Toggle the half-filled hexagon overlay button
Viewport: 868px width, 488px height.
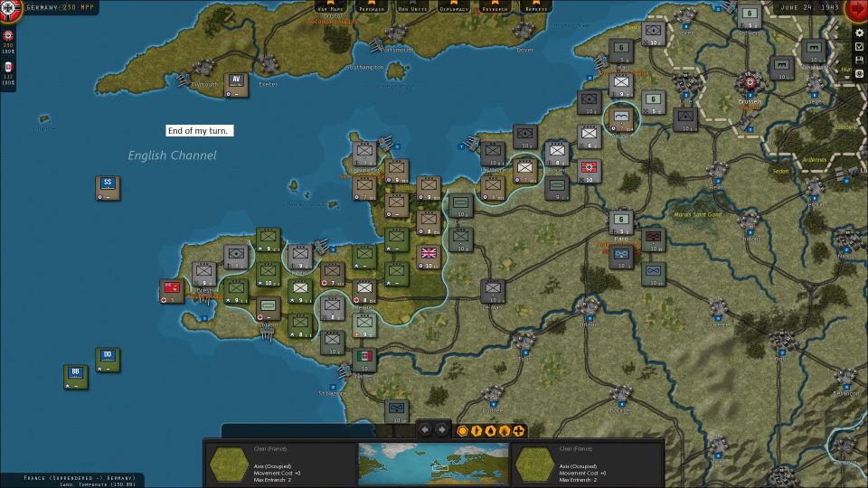coord(476,430)
